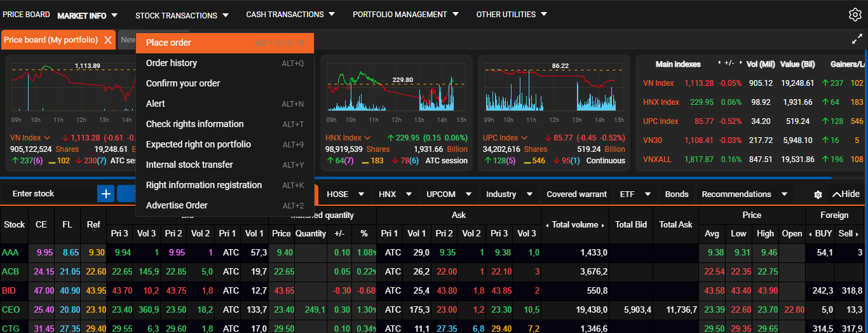Choose Order history menu entry
The image size is (868, 333).
pyautogui.click(x=172, y=63)
